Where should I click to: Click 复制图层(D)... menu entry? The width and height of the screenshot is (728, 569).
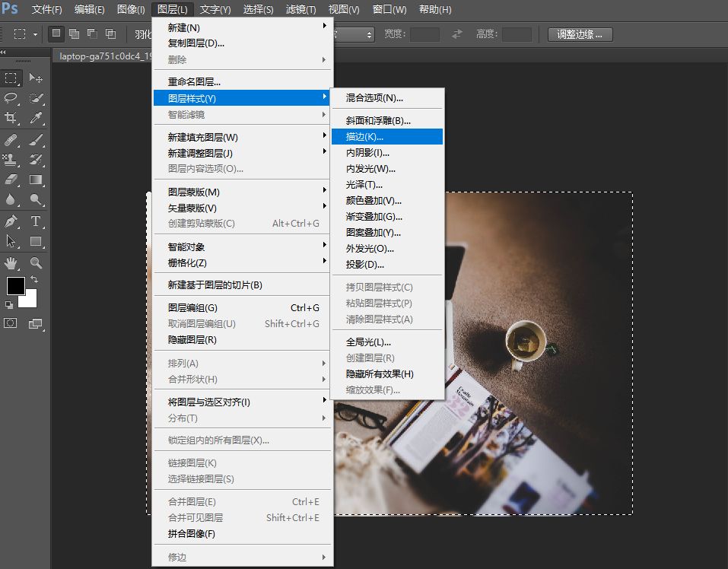coord(243,43)
